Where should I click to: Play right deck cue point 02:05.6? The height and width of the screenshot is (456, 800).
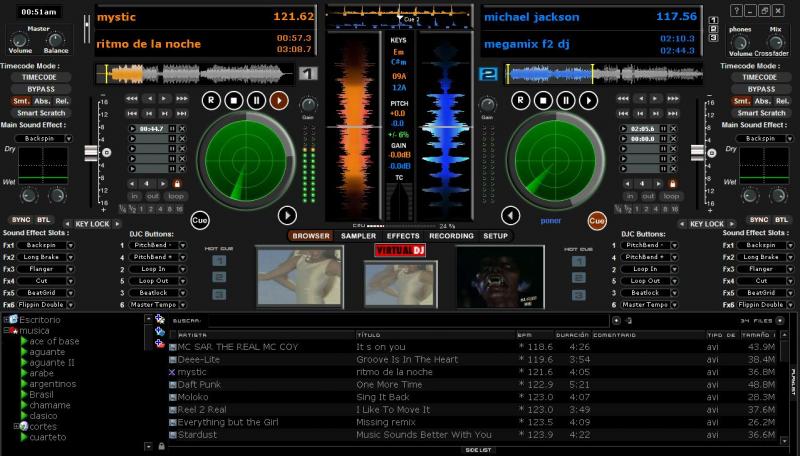[623, 129]
